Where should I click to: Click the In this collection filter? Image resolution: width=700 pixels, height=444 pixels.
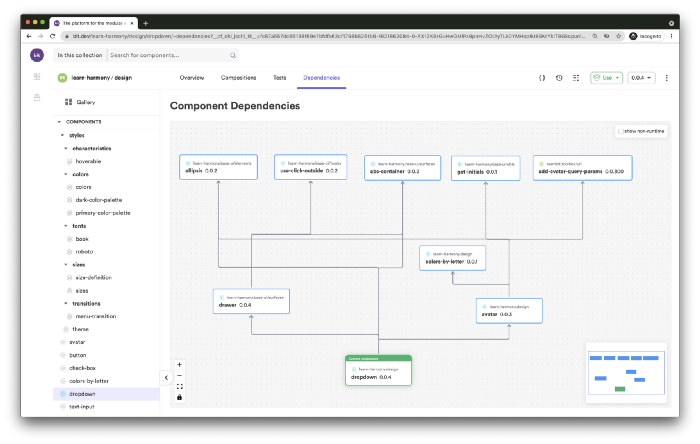tap(79, 55)
